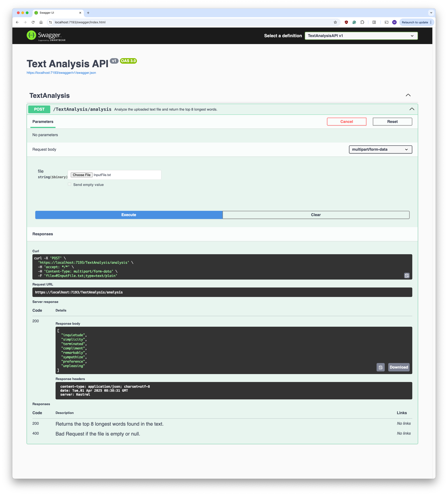
Task: Copy the response body to clipboard
Action: point(380,367)
